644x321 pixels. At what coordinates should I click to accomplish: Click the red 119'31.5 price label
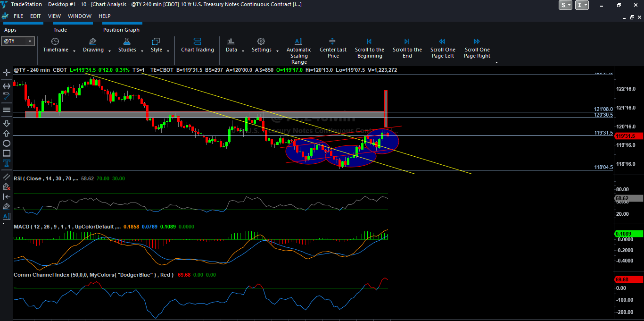point(629,136)
